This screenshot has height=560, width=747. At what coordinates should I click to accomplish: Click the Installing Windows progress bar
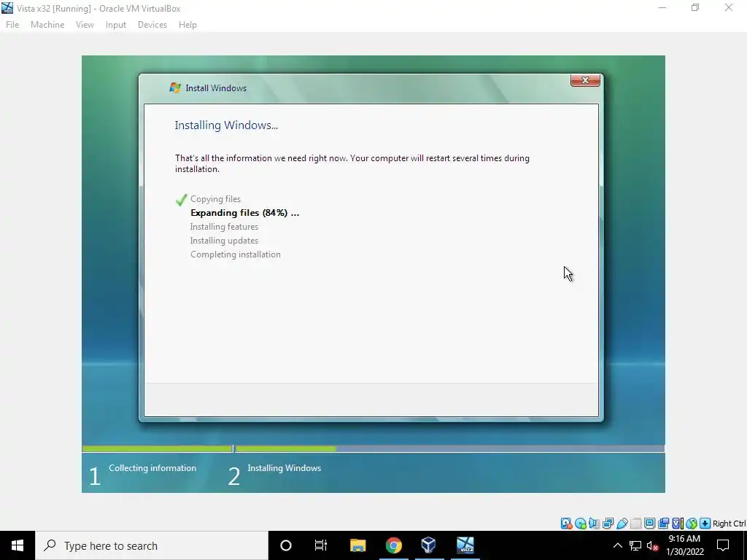449,448
